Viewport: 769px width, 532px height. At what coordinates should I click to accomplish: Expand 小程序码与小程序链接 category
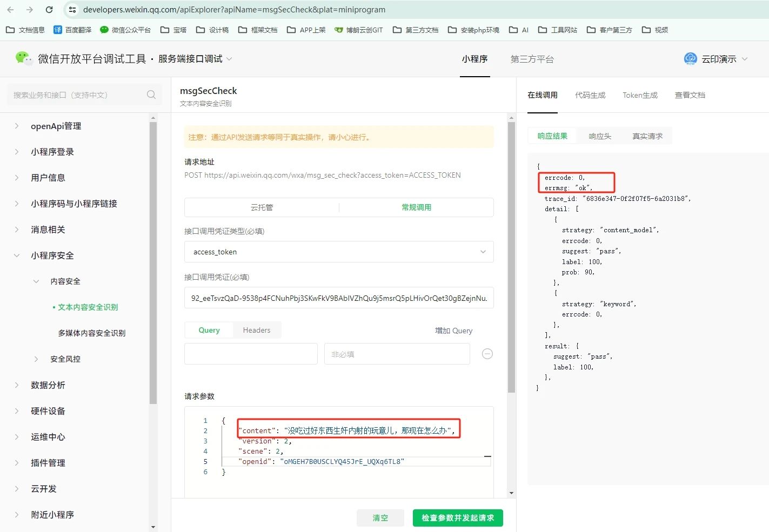click(17, 204)
